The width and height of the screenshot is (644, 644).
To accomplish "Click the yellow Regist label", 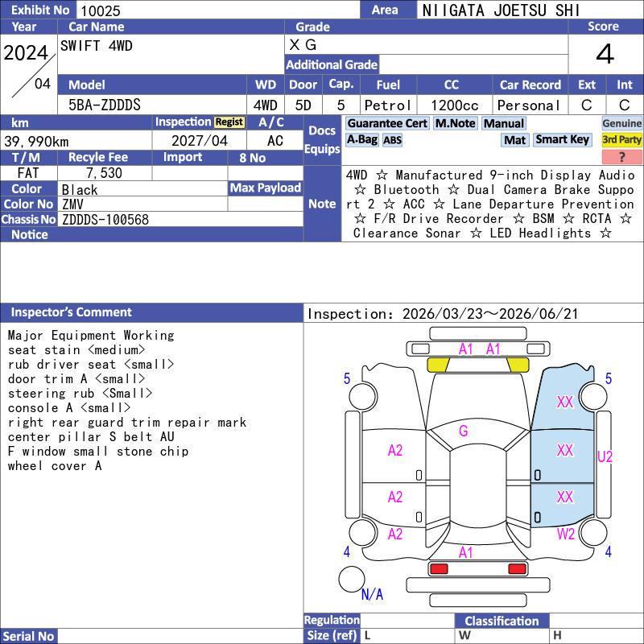I will (229, 122).
